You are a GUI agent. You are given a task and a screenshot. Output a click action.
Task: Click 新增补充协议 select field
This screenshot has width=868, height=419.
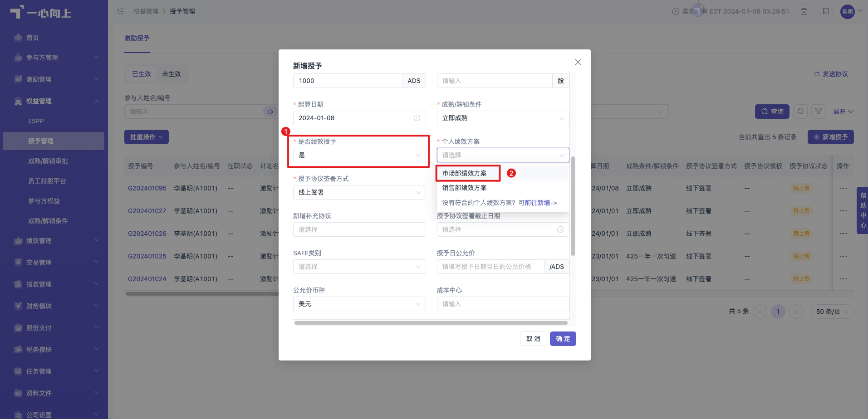tap(359, 229)
